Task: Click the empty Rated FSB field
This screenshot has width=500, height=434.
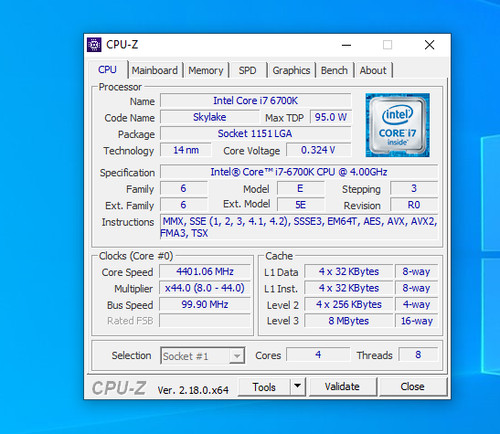Action: (205, 321)
